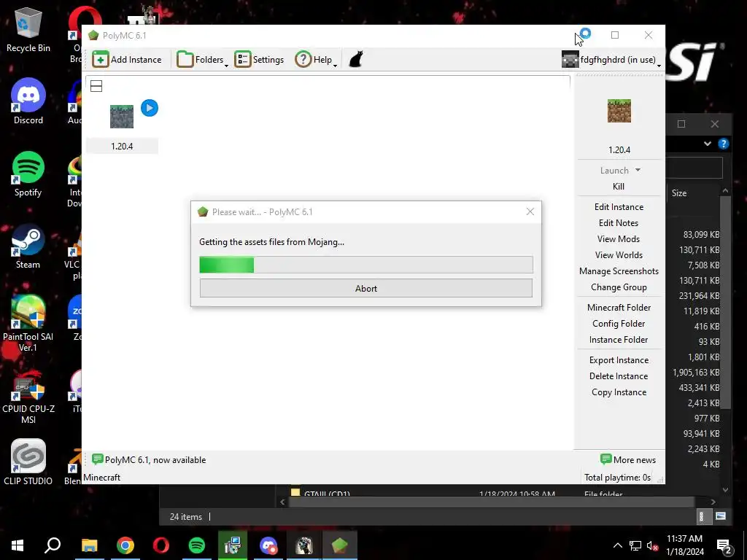The width and height of the screenshot is (747, 560).
Task: Close the Please wait dialog
Action: pyautogui.click(x=530, y=211)
